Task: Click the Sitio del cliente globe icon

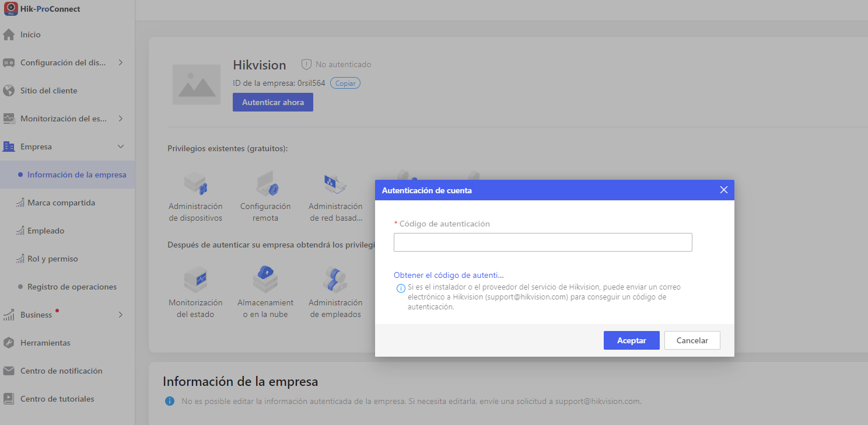Action: (x=9, y=90)
